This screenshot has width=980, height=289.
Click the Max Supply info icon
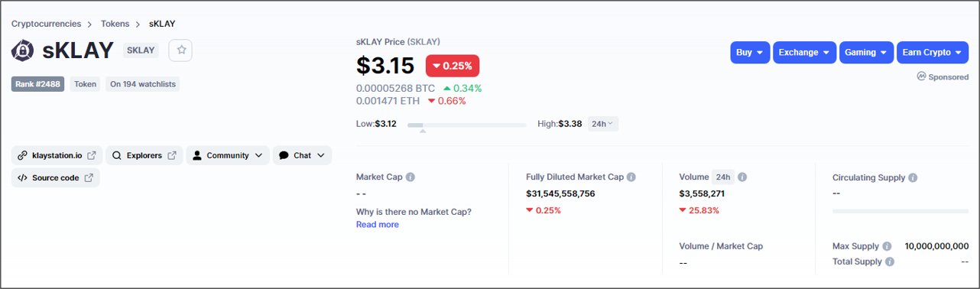coord(887,246)
